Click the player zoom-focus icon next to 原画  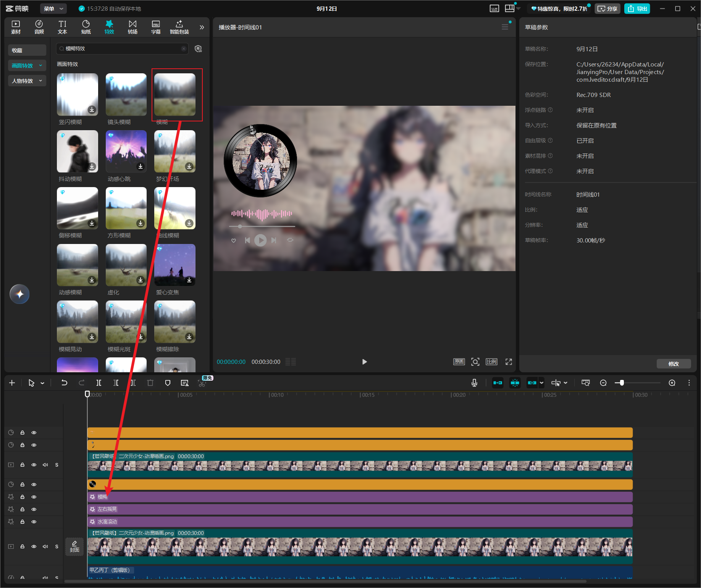click(x=475, y=362)
